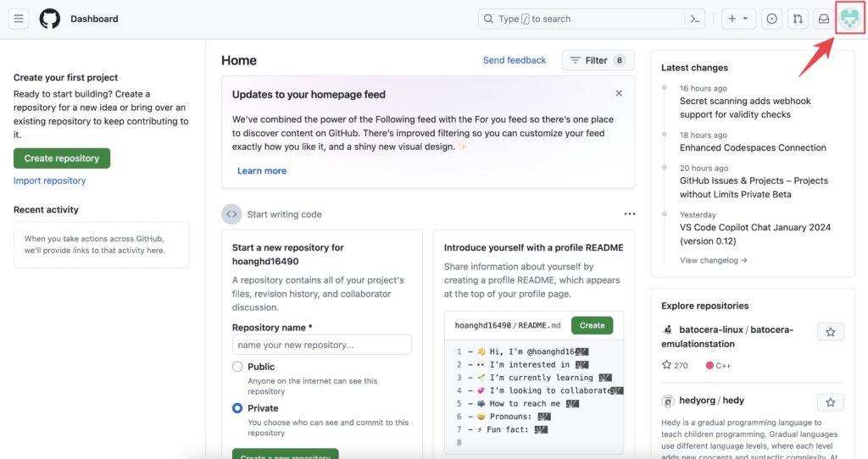Click the Send feedback link
Screen dimensions: 868x459
pyautogui.click(x=515, y=60)
